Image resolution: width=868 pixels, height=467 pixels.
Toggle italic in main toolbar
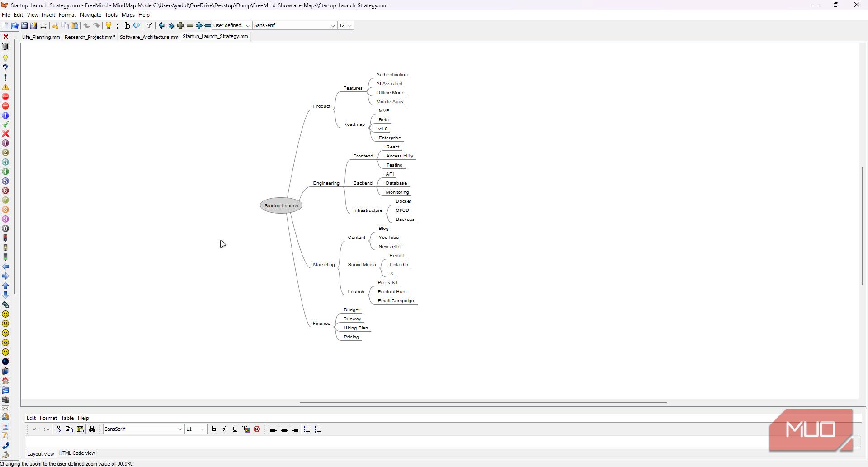118,26
